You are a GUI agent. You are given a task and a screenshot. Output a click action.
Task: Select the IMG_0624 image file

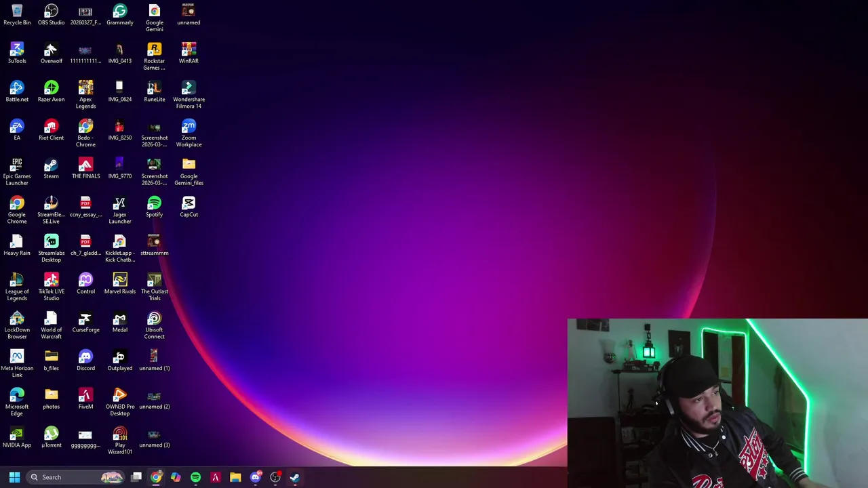[x=120, y=92]
